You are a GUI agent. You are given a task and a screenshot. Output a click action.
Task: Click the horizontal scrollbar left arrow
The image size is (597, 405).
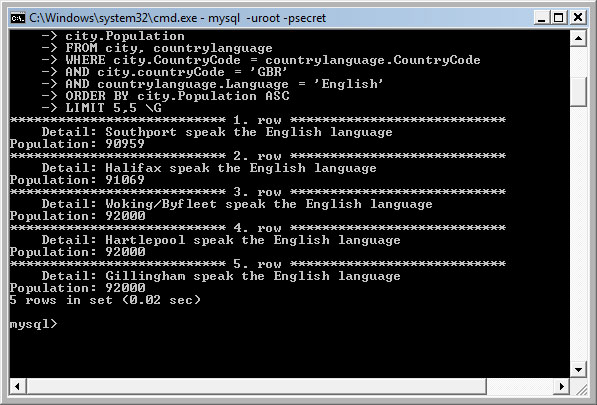click(x=18, y=387)
